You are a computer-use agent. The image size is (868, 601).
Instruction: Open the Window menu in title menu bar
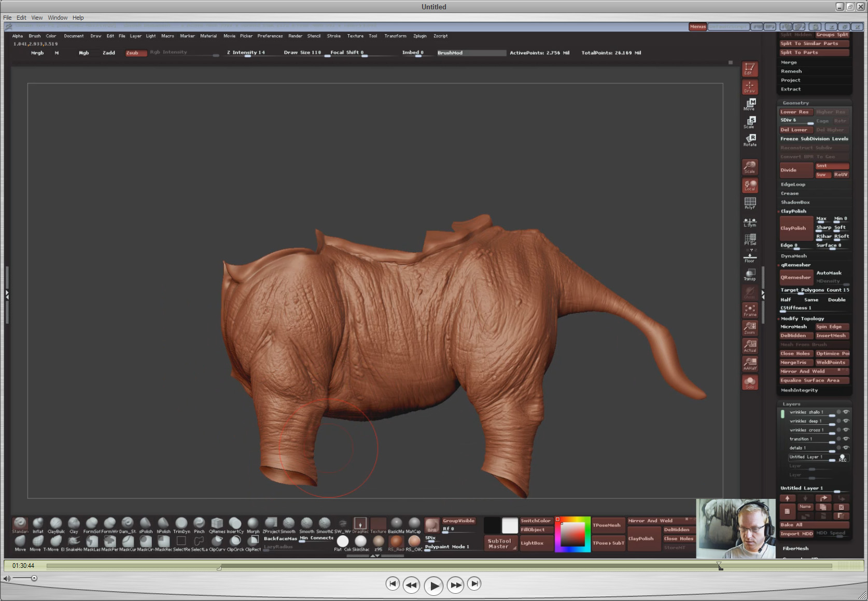tap(58, 18)
